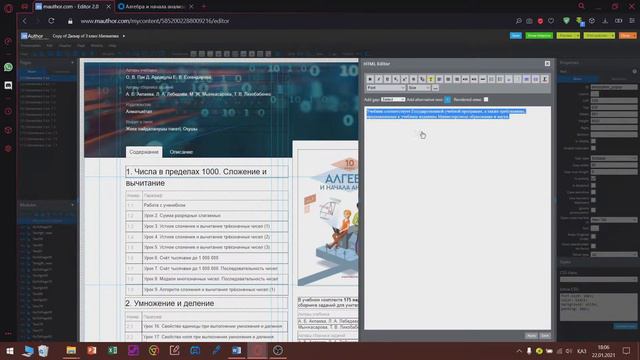Viewport: 640px width, 360px height.
Task: Click the Алгебра textbook cover image
Action: pos(328,218)
